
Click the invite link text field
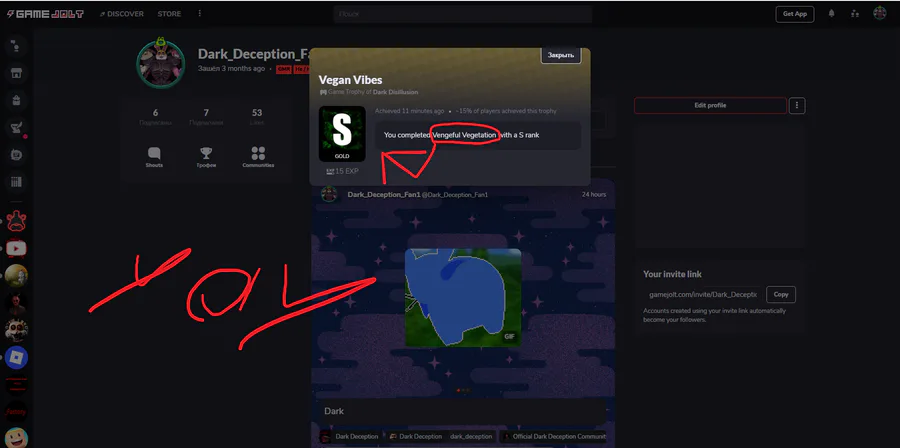(x=703, y=294)
